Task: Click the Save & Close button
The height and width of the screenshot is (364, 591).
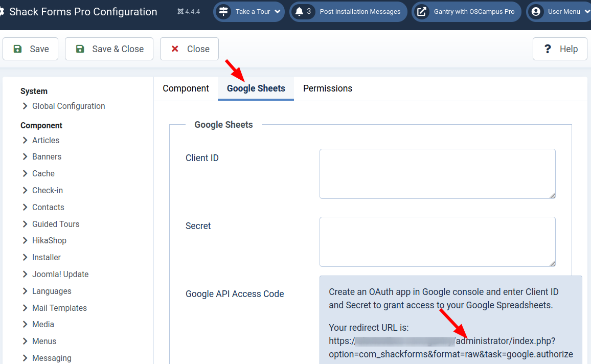Action: 109,49
